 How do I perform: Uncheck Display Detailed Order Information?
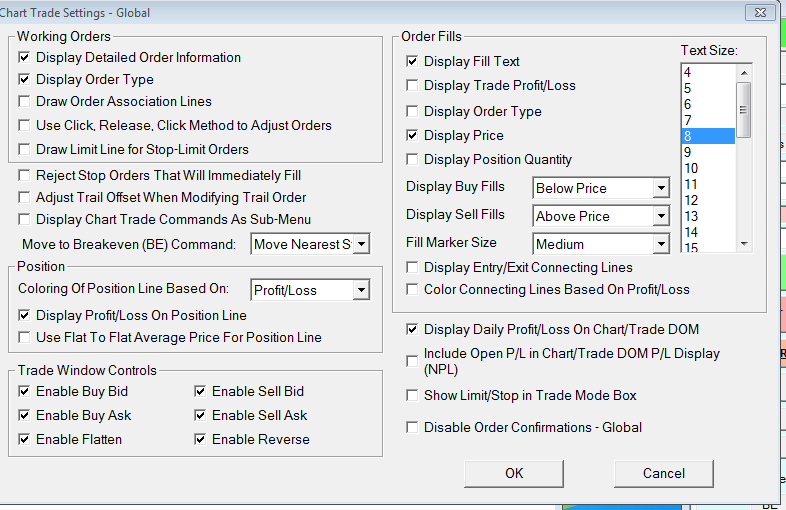click(25, 58)
